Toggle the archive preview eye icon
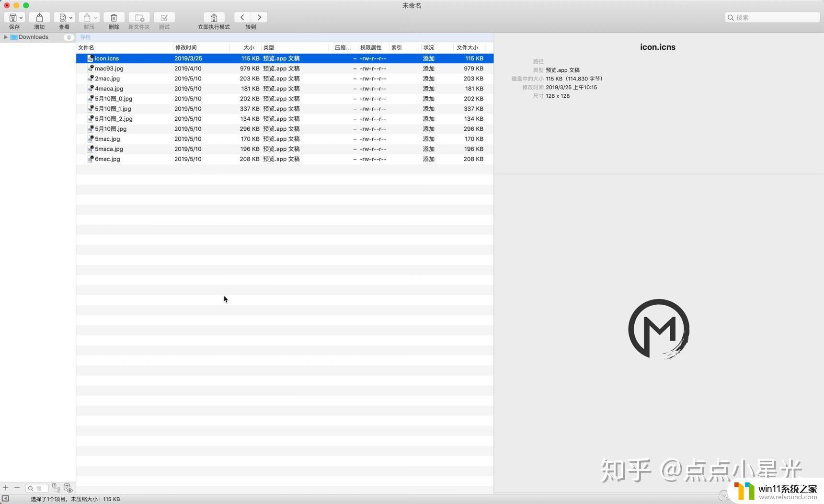The height and width of the screenshot is (504, 824). 68,488
